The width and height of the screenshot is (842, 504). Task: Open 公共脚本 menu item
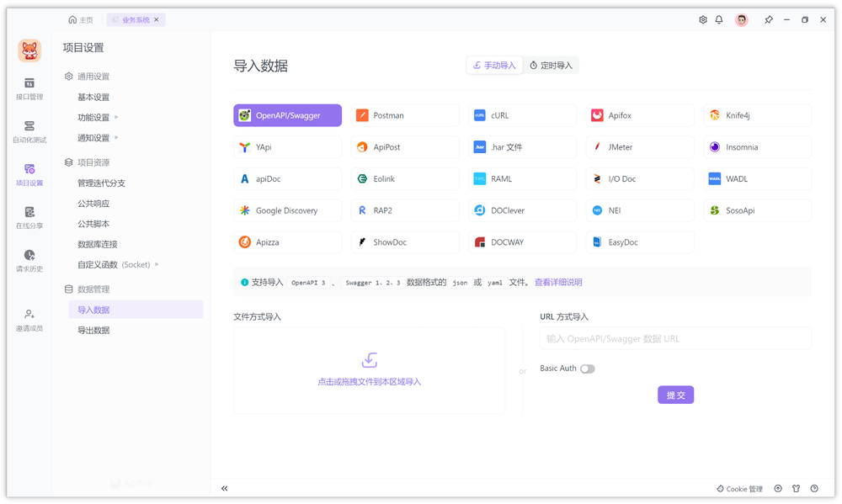tap(93, 224)
